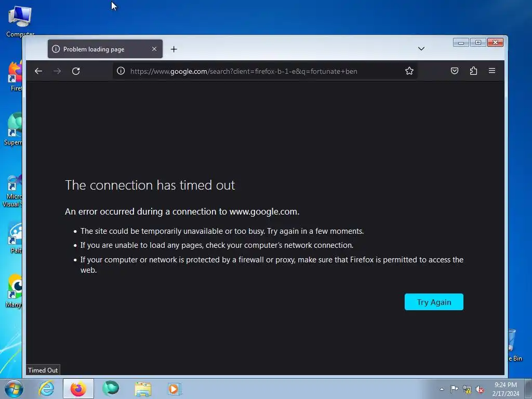Click the forward navigation arrow
Image resolution: width=532 pixels, height=399 pixels.
pyautogui.click(x=57, y=71)
